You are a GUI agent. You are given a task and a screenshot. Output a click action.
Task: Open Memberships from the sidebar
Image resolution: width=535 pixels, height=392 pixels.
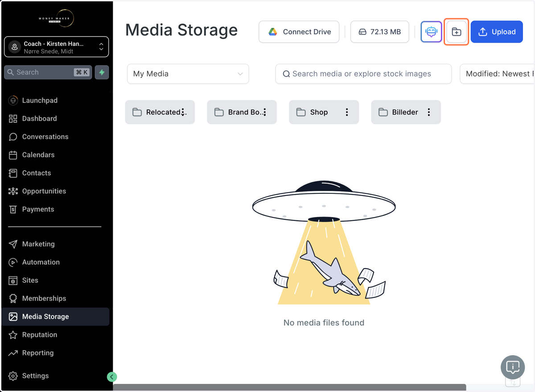(x=56, y=298)
